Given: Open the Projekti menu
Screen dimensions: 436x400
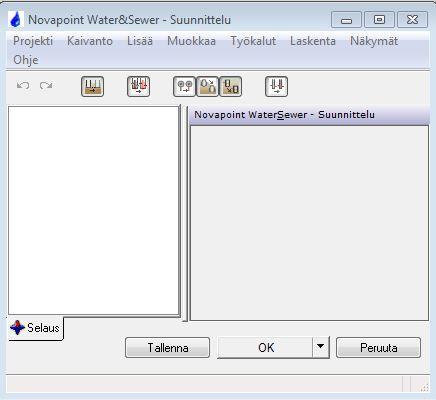Looking at the screenshot, I should [33, 41].
